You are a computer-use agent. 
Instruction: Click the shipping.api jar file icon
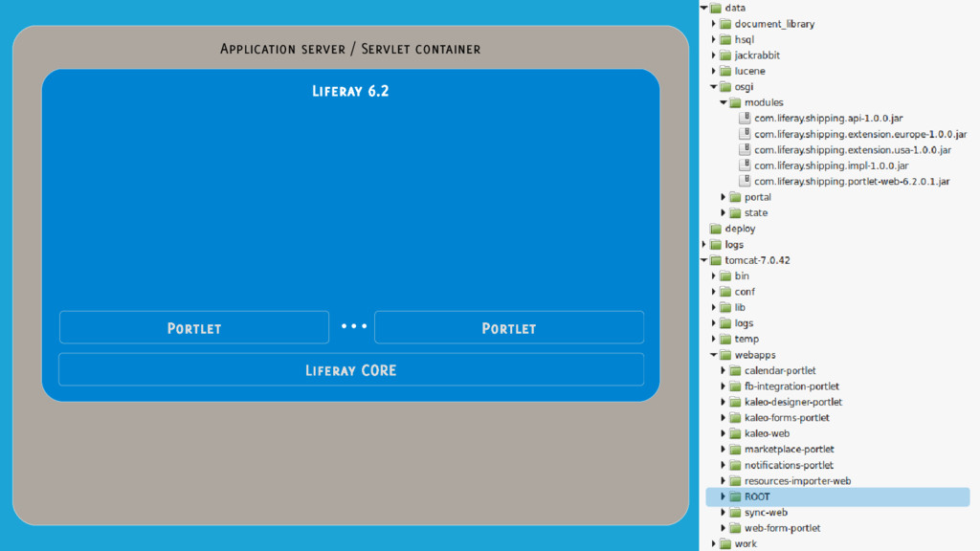pyautogui.click(x=745, y=118)
